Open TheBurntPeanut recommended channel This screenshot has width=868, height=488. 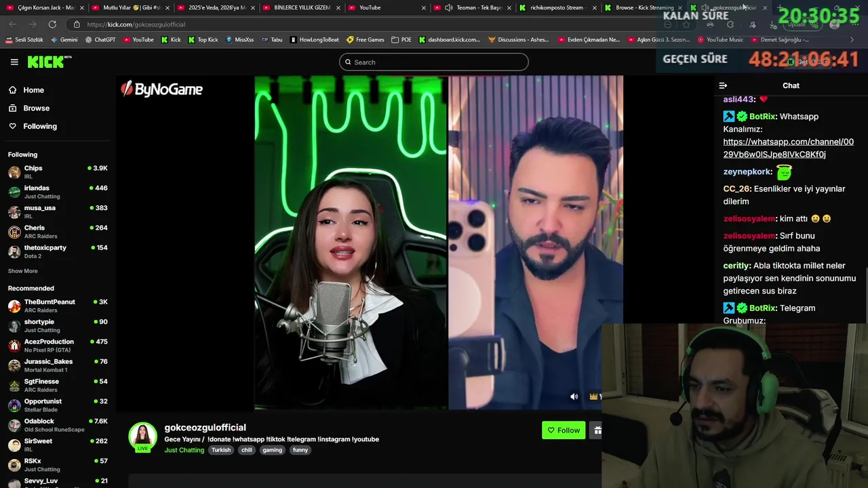pyautogui.click(x=58, y=306)
